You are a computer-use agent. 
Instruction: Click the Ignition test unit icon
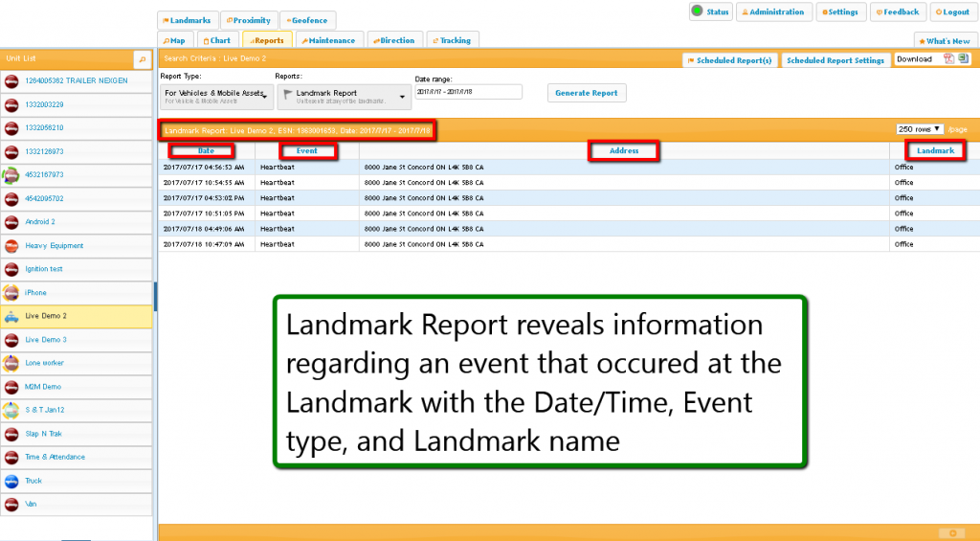tap(11, 269)
